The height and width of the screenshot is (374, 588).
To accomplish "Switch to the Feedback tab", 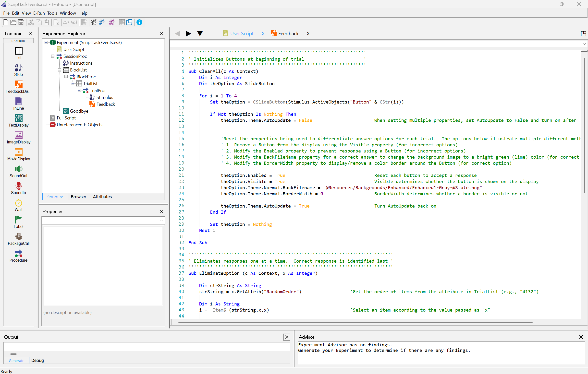I will point(288,34).
